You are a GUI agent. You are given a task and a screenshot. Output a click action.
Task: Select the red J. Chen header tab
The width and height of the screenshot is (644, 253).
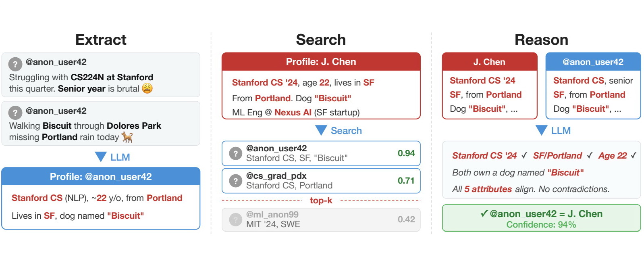(489, 62)
